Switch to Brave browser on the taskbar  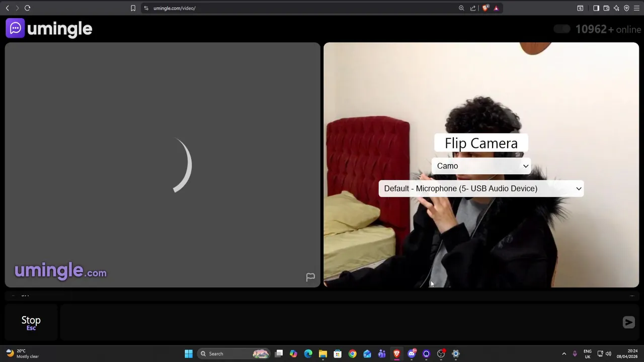[396, 353]
